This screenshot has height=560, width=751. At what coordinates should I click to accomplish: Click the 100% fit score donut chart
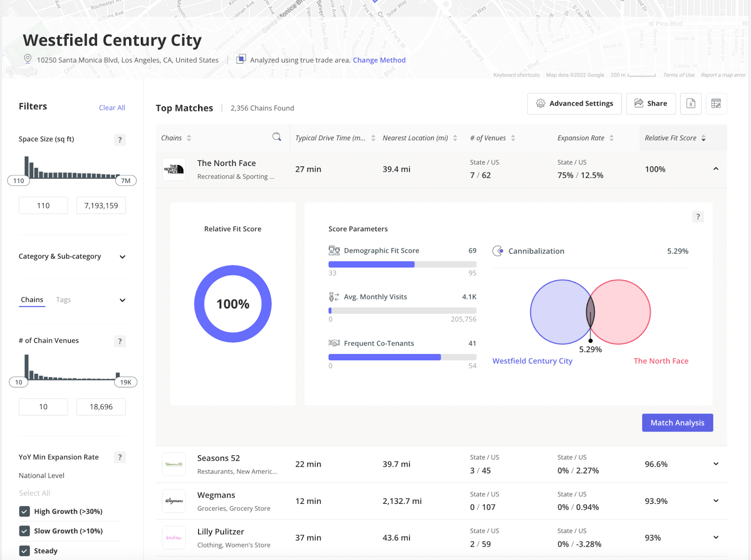coord(233,304)
